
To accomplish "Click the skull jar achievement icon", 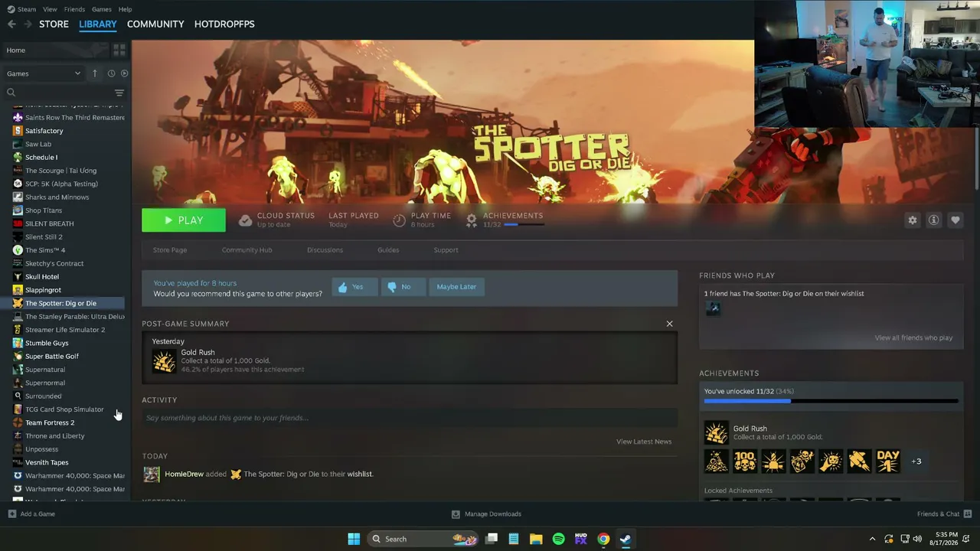I will tap(802, 461).
